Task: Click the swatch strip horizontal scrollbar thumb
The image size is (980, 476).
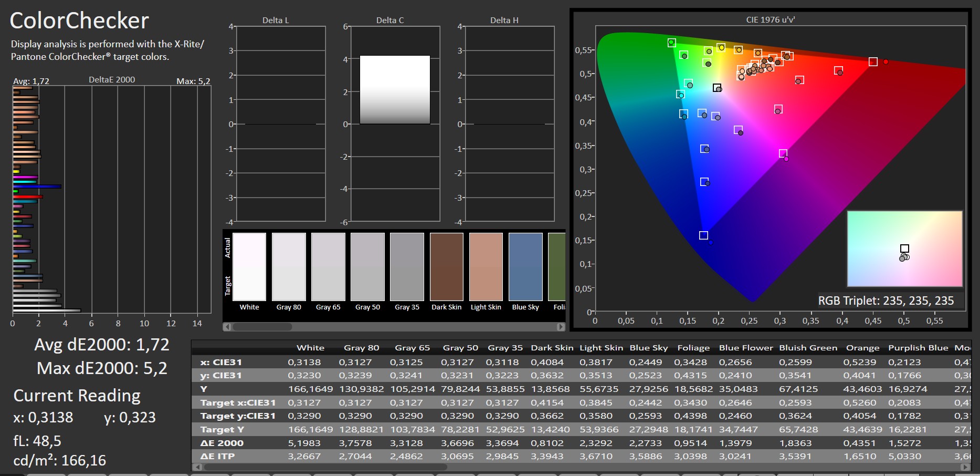Action: (x=262, y=327)
